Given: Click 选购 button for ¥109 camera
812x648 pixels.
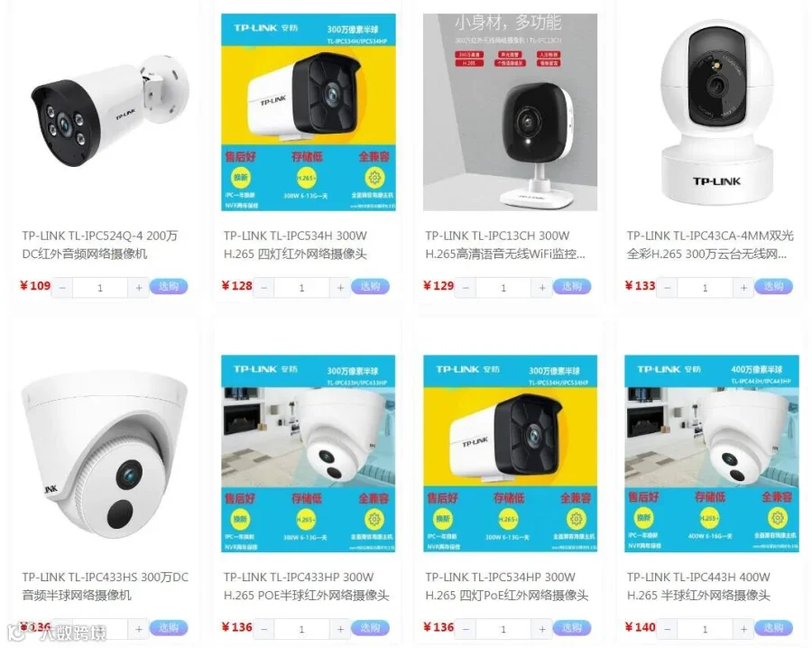Looking at the screenshot, I should click(x=169, y=286).
